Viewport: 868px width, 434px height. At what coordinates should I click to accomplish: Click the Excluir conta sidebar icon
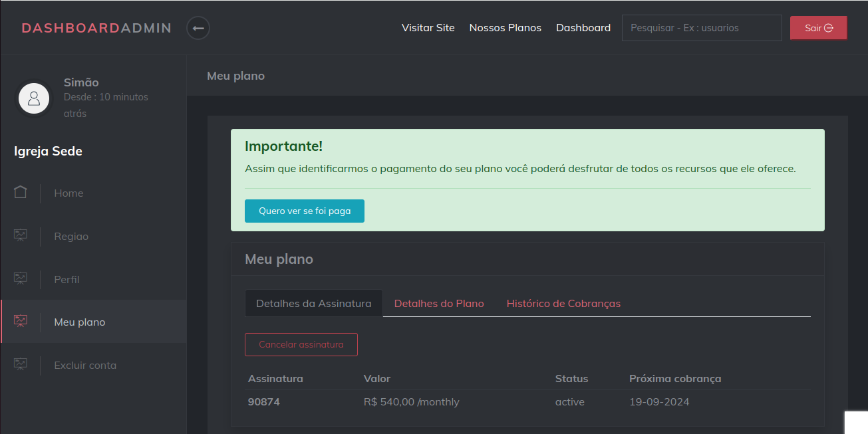[x=21, y=365]
